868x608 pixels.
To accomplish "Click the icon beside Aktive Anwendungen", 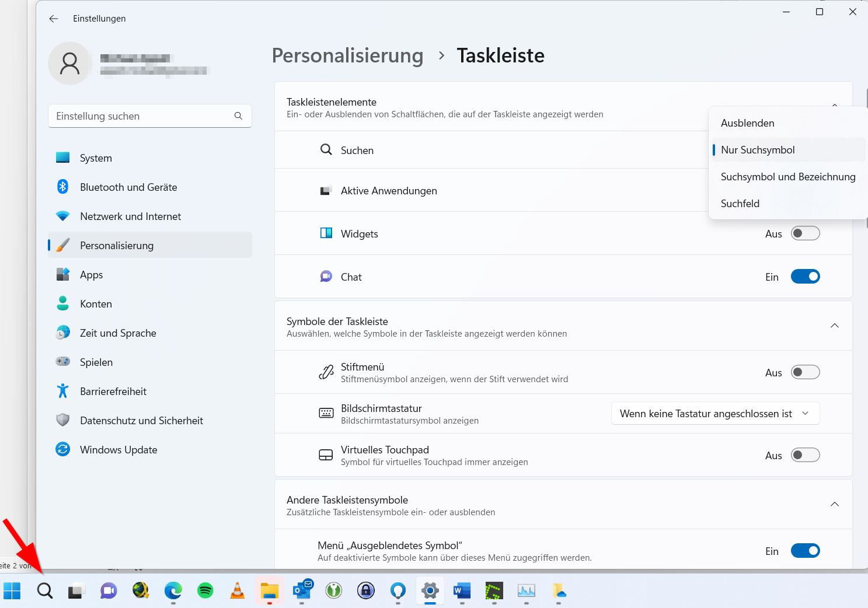I will point(326,191).
